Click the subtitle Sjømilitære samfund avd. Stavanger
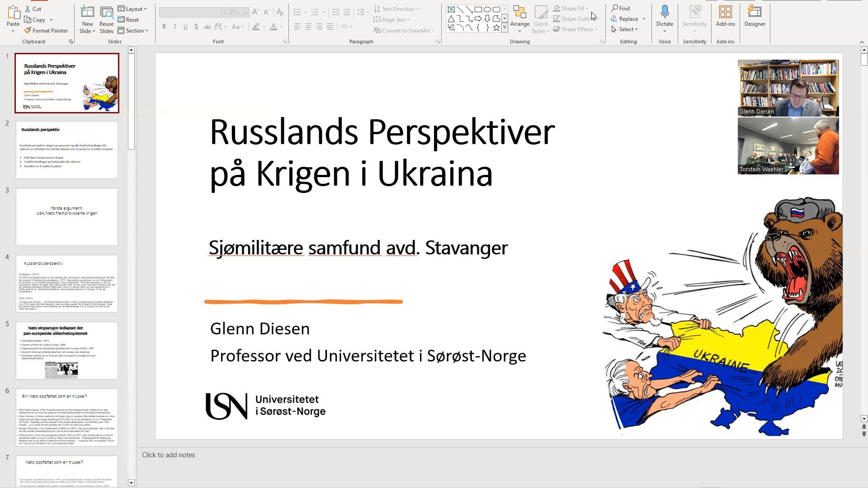 (x=359, y=248)
